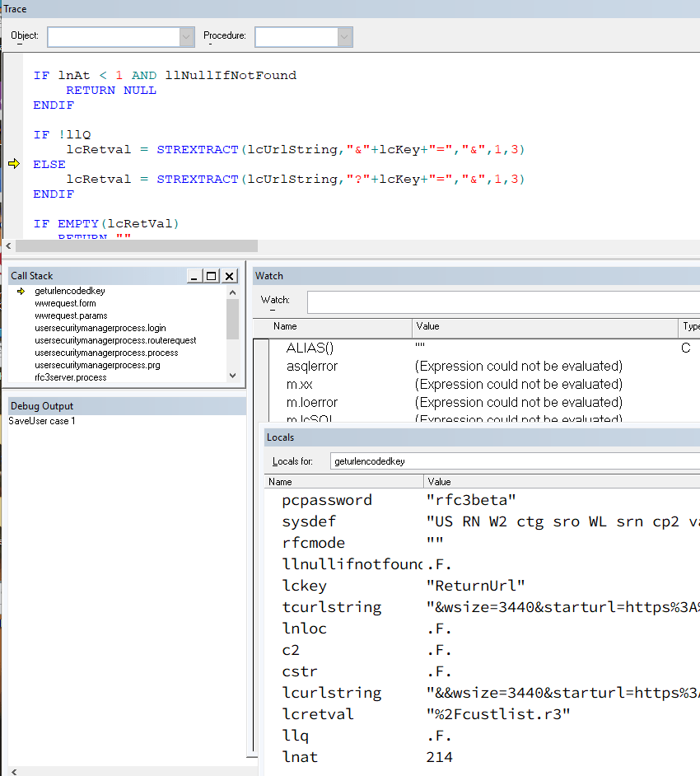Click the Debug Output panel title

42,406
